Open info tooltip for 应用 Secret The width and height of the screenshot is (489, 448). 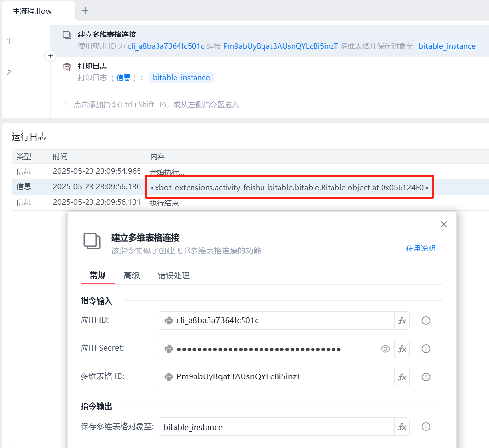426,349
